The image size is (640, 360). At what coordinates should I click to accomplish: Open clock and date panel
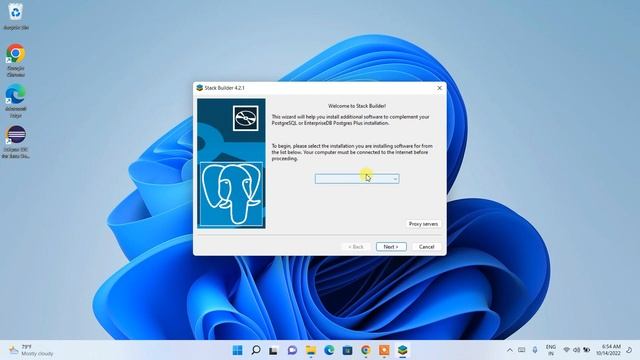tap(609, 350)
